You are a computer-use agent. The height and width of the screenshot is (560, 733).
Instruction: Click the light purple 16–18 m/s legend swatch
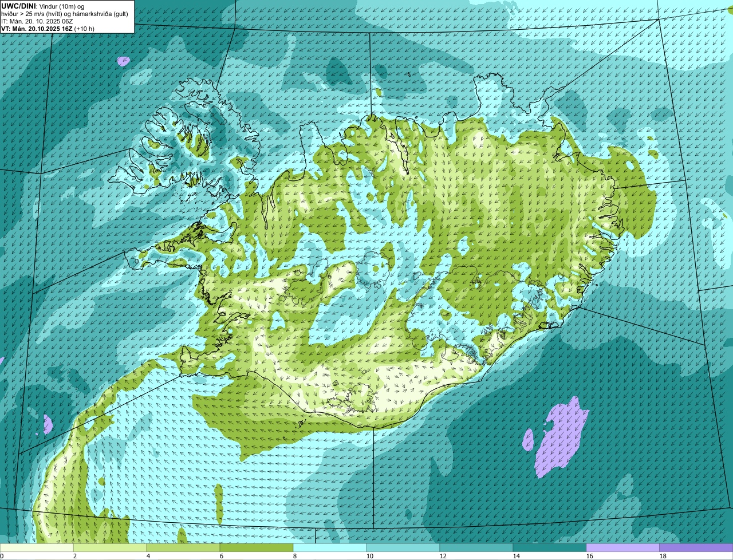pos(623,547)
